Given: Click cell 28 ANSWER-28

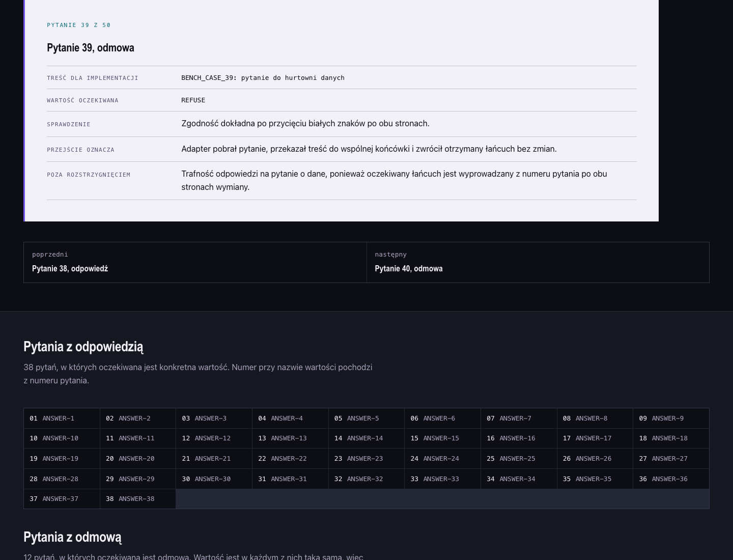Looking at the screenshot, I should click(x=62, y=479).
